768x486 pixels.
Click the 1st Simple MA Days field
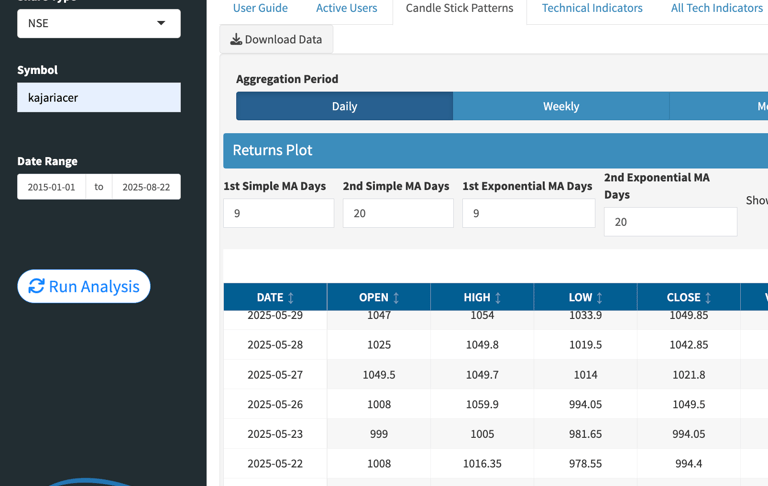[x=279, y=213]
